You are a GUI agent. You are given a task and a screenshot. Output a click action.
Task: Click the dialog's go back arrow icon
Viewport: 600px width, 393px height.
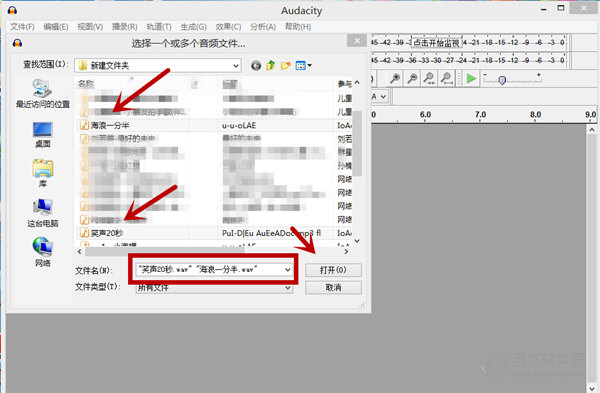pyautogui.click(x=256, y=66)
